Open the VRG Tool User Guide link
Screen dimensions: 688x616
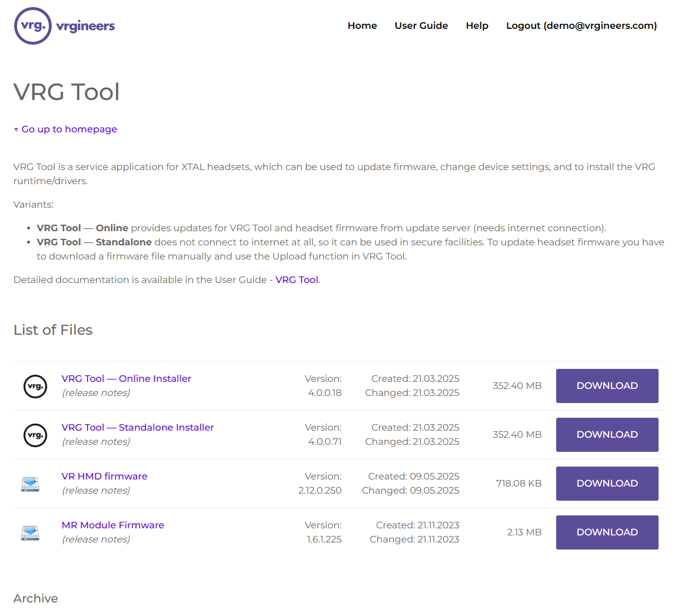(x=297, y=280)
